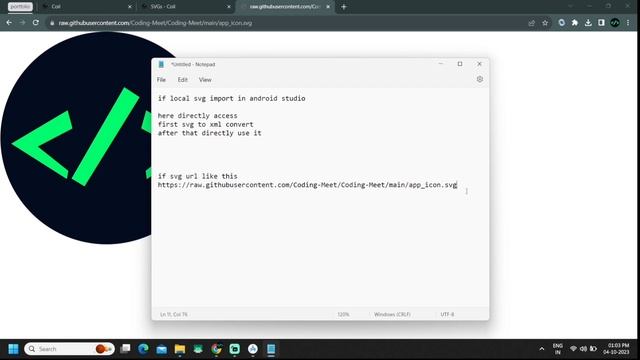
Task: Click the Notepad app icon in title bar
Action: pyautogui.click(x=161, y=64)
